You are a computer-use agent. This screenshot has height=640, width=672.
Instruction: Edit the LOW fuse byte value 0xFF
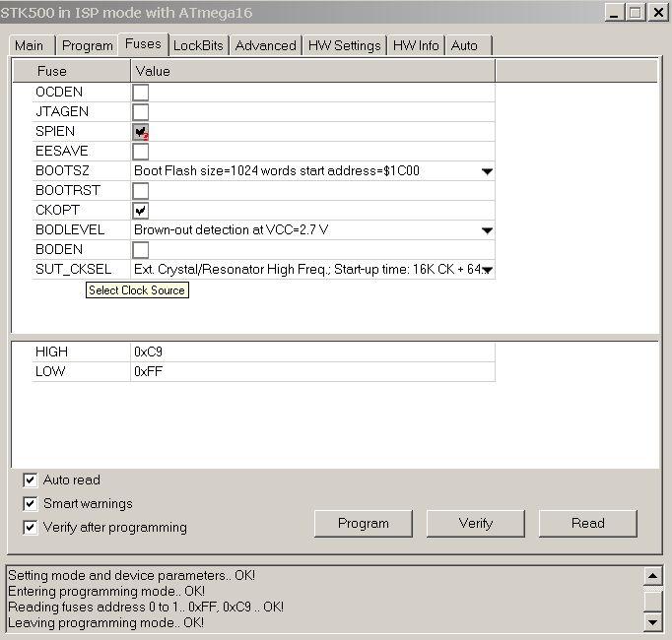pyautogui.click(x=313, y=372)
